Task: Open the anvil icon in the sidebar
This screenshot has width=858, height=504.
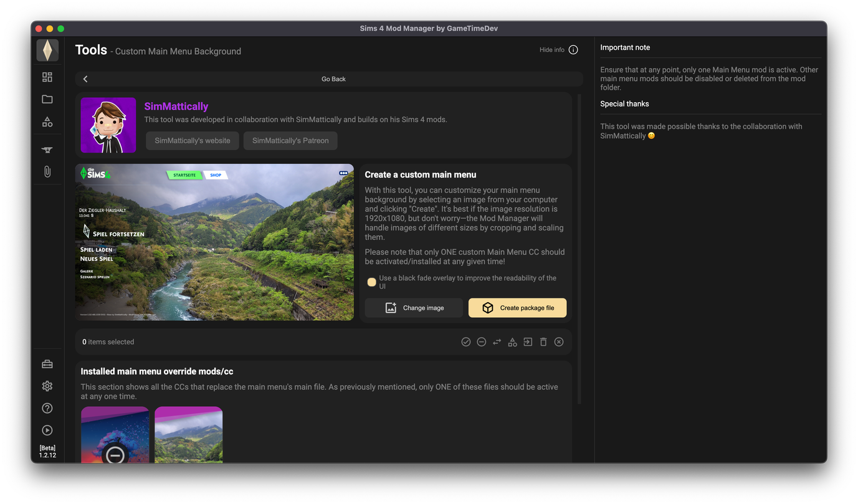Action: pyautogui.click(x=47, y=150)
